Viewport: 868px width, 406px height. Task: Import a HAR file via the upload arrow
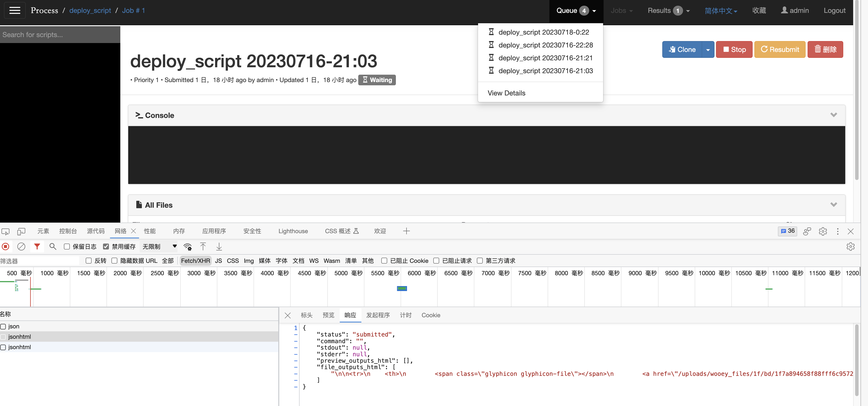coord(203,247)
